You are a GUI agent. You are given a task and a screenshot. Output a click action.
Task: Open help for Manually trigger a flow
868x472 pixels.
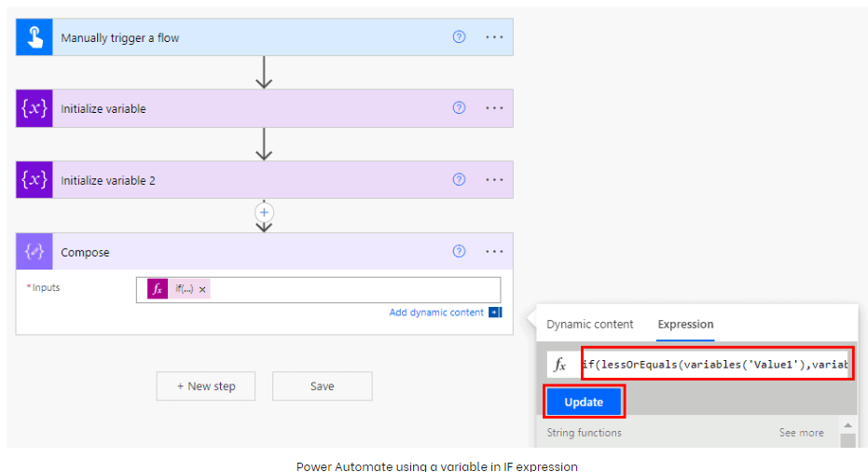459,37
